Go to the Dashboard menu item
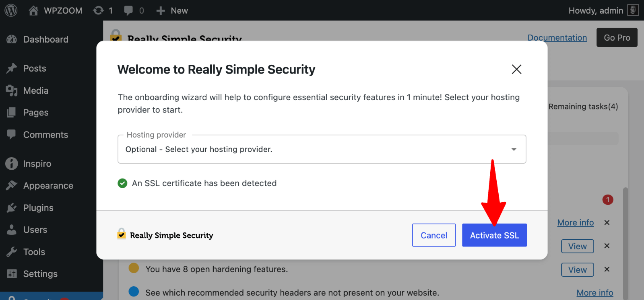Screen dimensions: 644x300 (45, 39)
